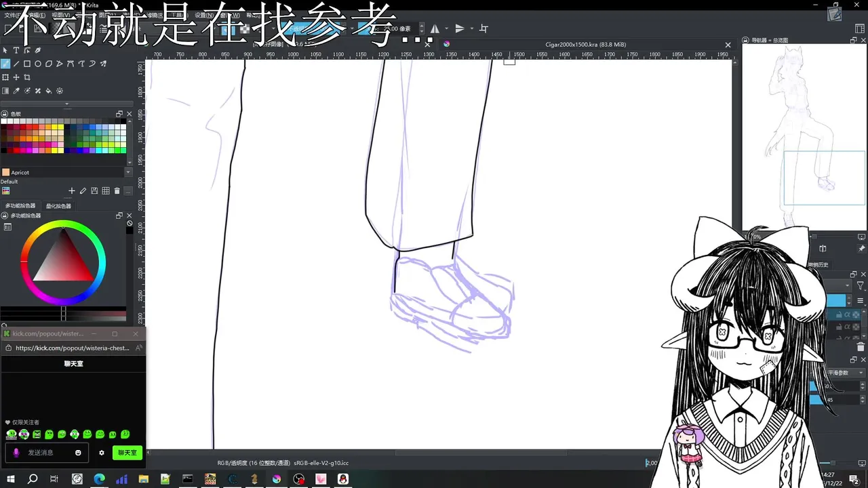
Task: Select the Edit Shapes tool
Action: click(27, 50)
